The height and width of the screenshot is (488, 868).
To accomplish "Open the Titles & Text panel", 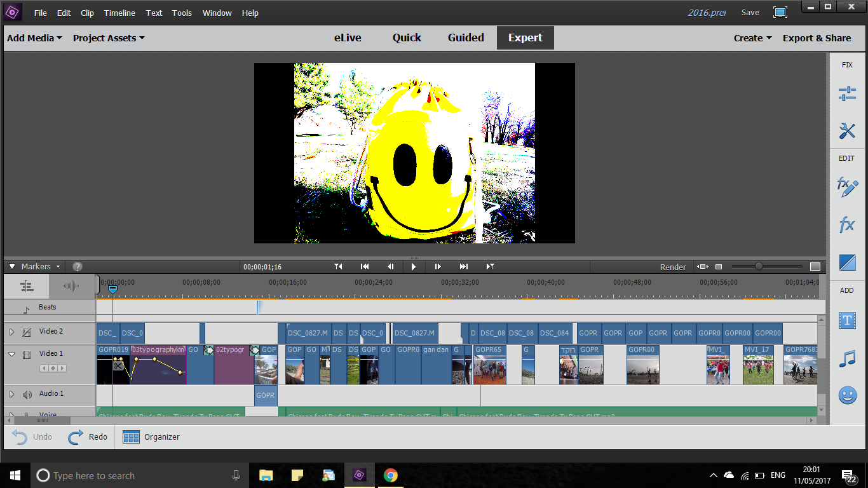I will (847, 320).
